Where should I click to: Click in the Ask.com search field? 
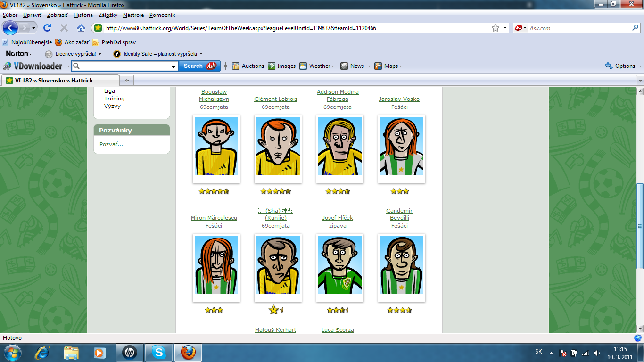(x=578, y=28)
